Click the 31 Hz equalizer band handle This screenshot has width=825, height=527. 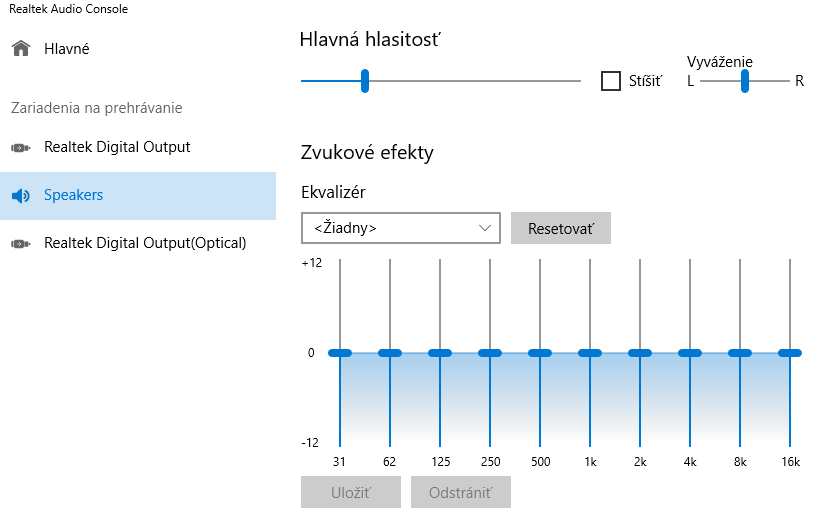(340, 353)
